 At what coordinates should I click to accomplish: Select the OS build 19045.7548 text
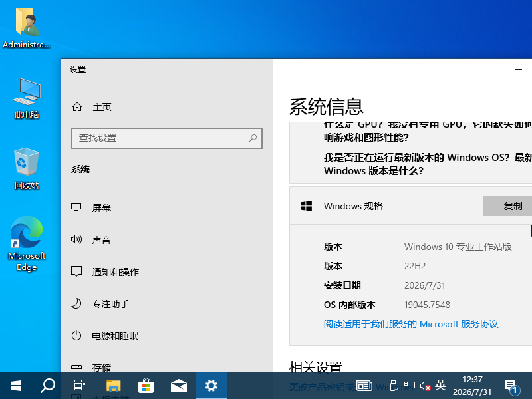pyautogui.click(x=427, y=305)
